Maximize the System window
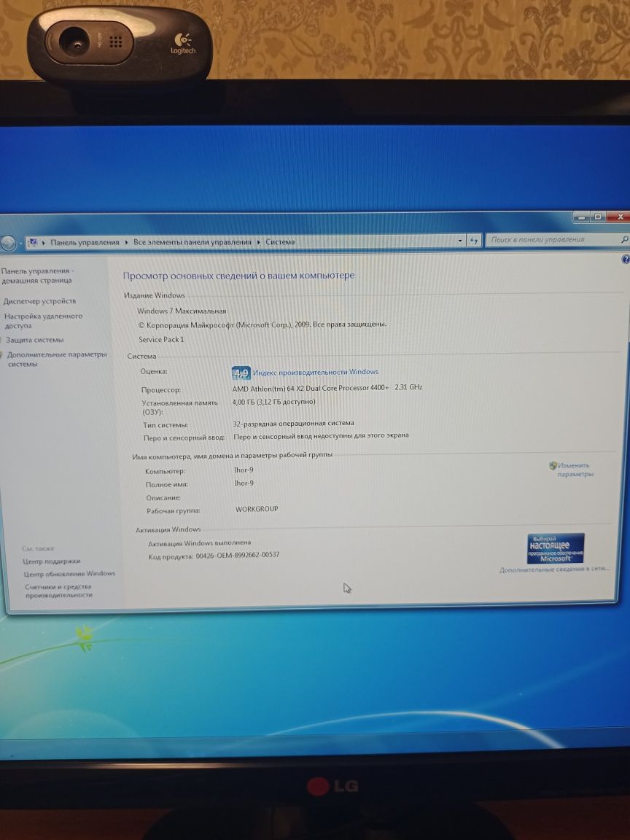The image size is (630, 840). point(598,217)
